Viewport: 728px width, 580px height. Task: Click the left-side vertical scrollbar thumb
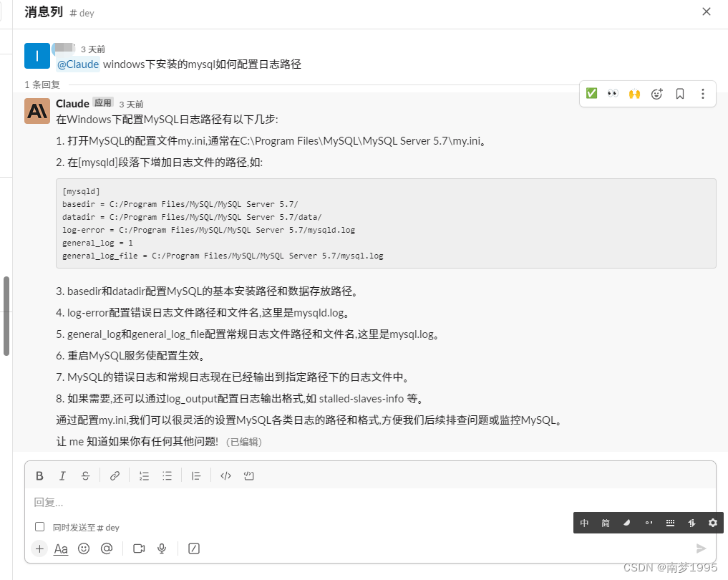6,316
